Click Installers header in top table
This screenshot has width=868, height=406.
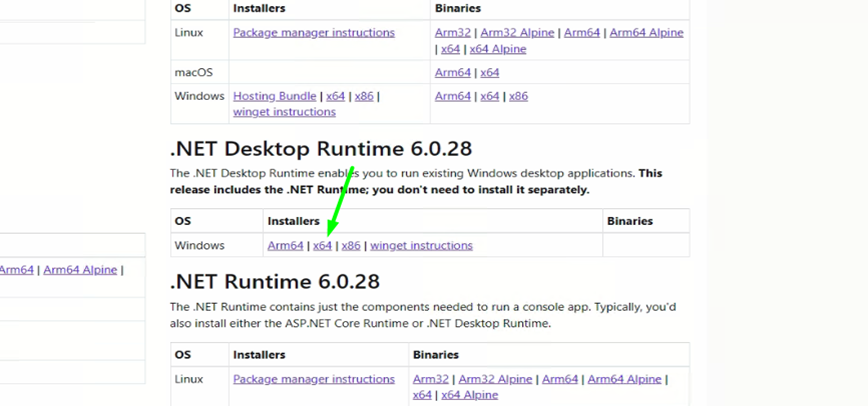259,8
